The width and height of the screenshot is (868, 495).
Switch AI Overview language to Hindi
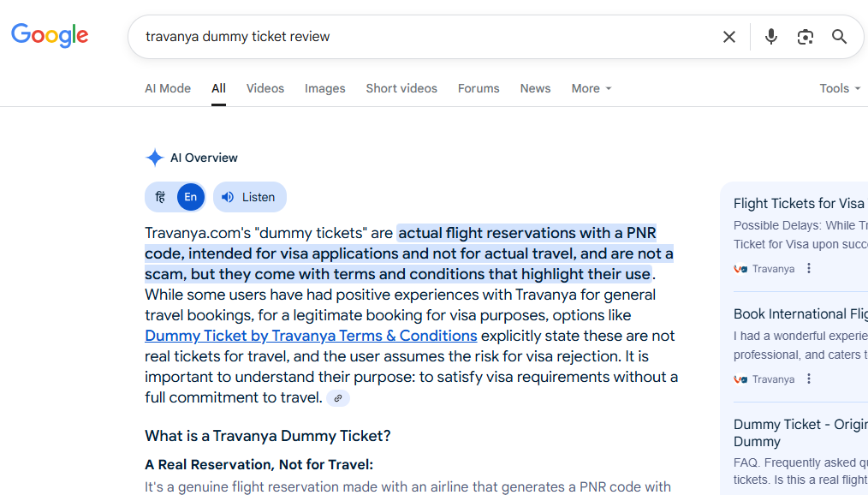(161, 197)
